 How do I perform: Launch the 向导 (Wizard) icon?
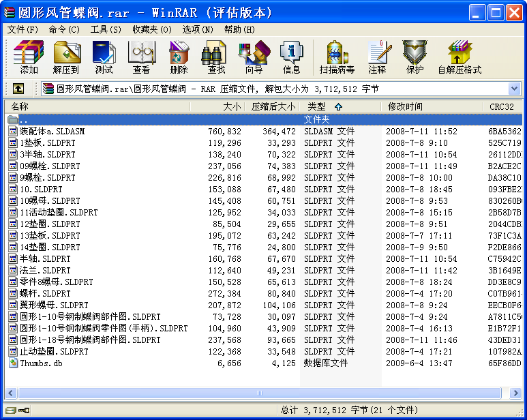tap(254, 57)
